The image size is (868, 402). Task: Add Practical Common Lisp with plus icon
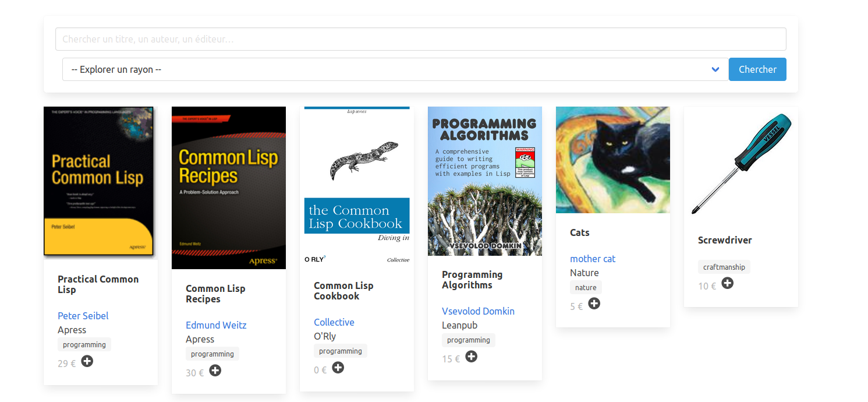pos(87,361)
